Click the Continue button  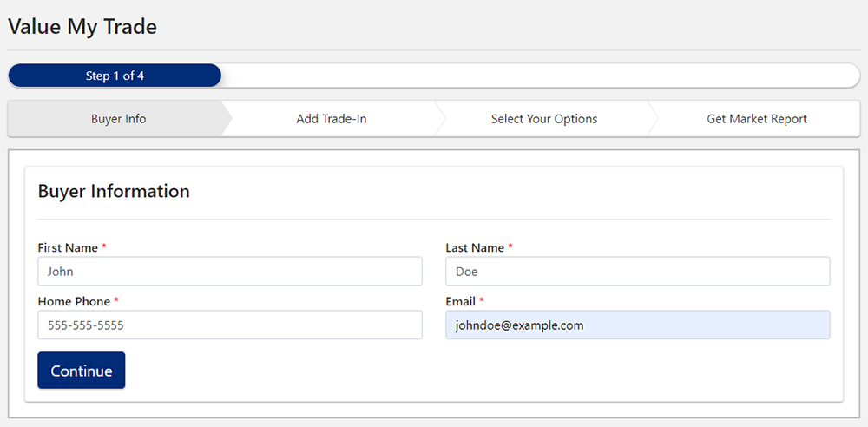81,371
